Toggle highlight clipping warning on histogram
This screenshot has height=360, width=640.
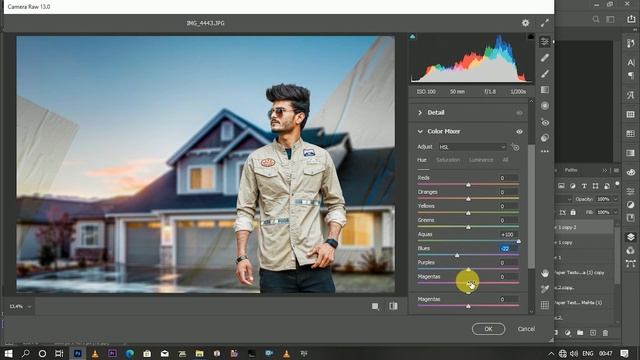[531, 37]
